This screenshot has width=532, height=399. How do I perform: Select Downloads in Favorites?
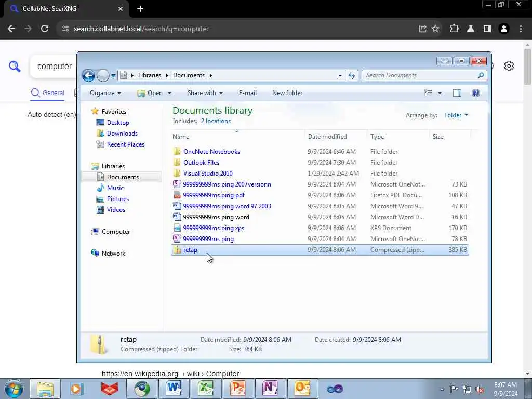point(122,134)
